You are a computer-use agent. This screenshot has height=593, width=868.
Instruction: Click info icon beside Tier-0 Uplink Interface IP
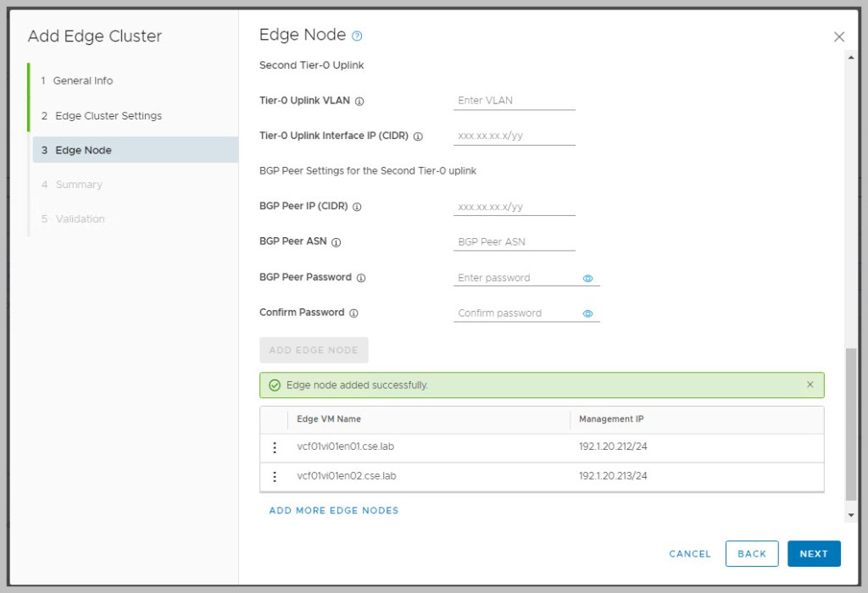click(x=418, y=136)
